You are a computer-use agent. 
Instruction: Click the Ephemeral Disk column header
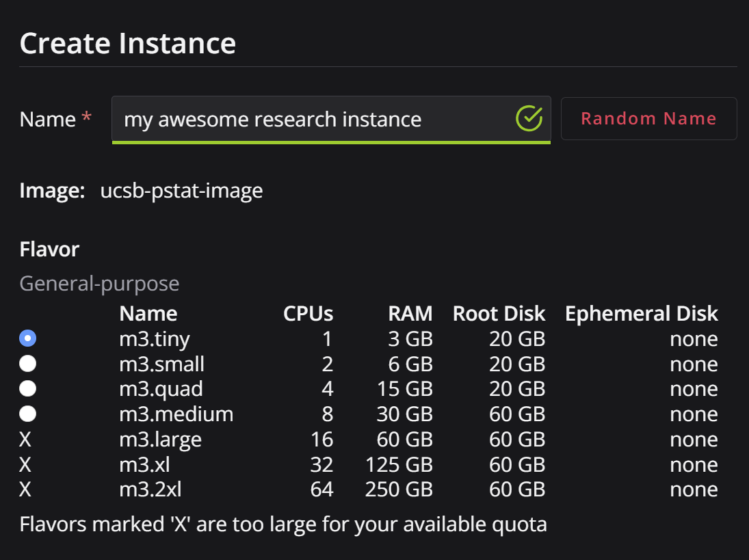[x=642, y=314]
